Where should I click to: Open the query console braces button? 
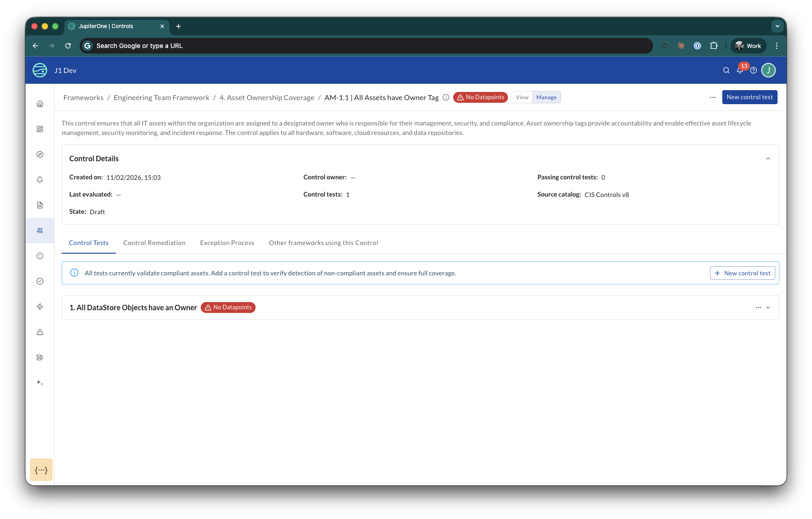pos(41,470)
